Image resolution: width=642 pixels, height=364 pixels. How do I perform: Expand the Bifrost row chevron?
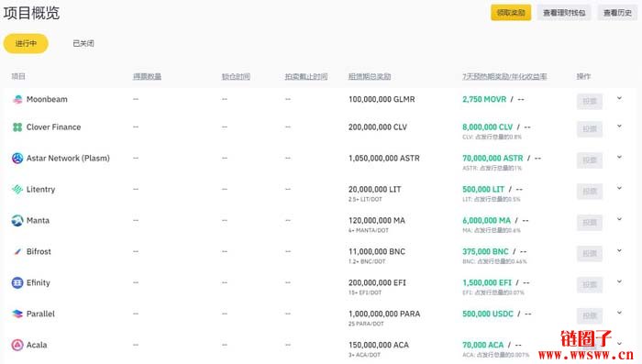[619, 250]
